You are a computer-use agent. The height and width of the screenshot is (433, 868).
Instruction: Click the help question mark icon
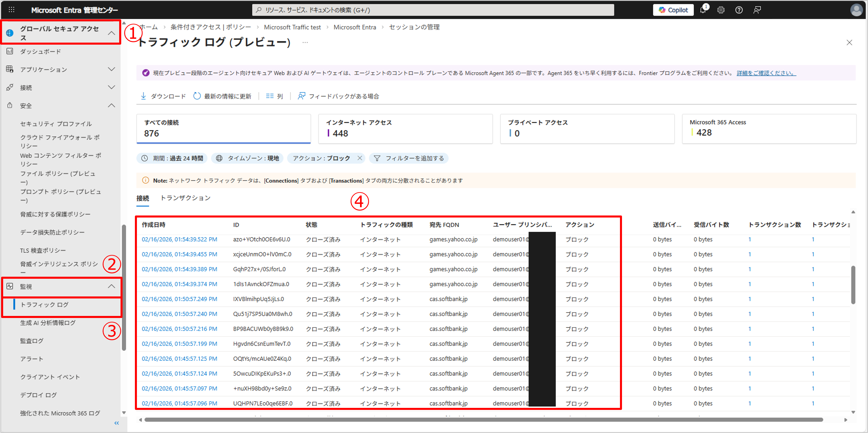[739, 10]
